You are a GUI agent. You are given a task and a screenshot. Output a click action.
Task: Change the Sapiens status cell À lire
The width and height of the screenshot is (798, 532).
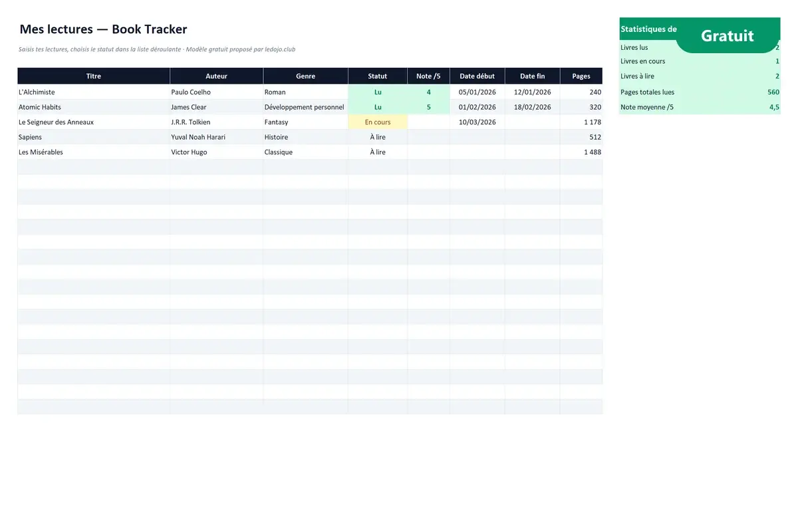click(378, 137)
